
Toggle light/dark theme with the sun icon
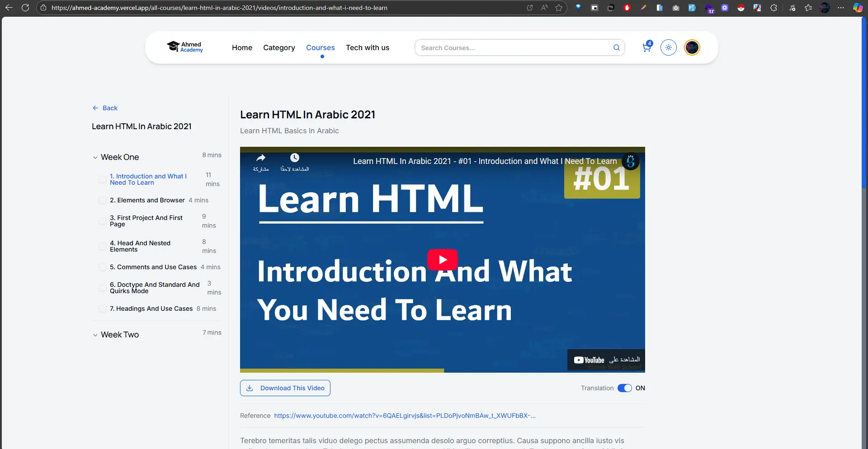coord(669,47)
